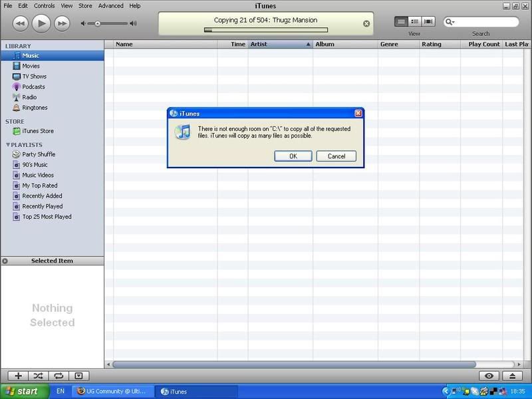Click the copying progress bar
This screenshot has height=399, width=532.
click(x=266, y=30)
